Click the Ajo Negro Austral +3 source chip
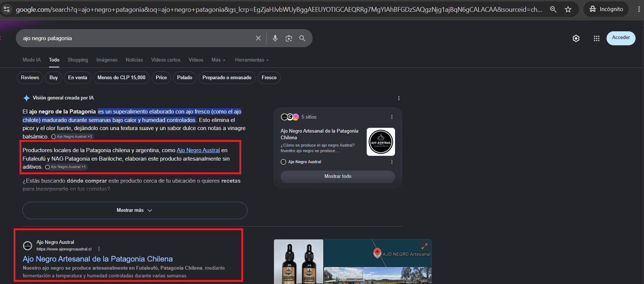Image resolution: width=644 pixels, height=284 pixels. [72, 137]
